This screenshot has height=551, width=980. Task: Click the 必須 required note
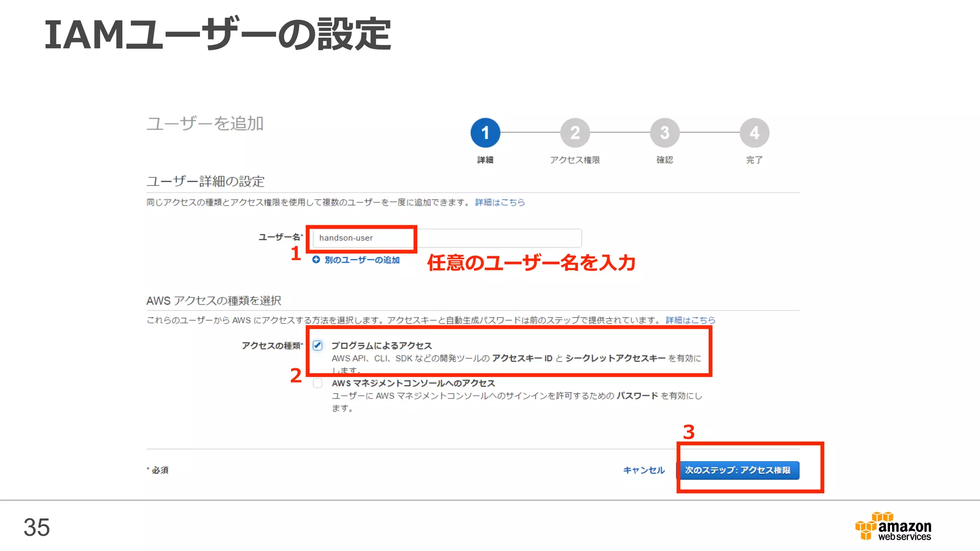[x=157, y=470]
